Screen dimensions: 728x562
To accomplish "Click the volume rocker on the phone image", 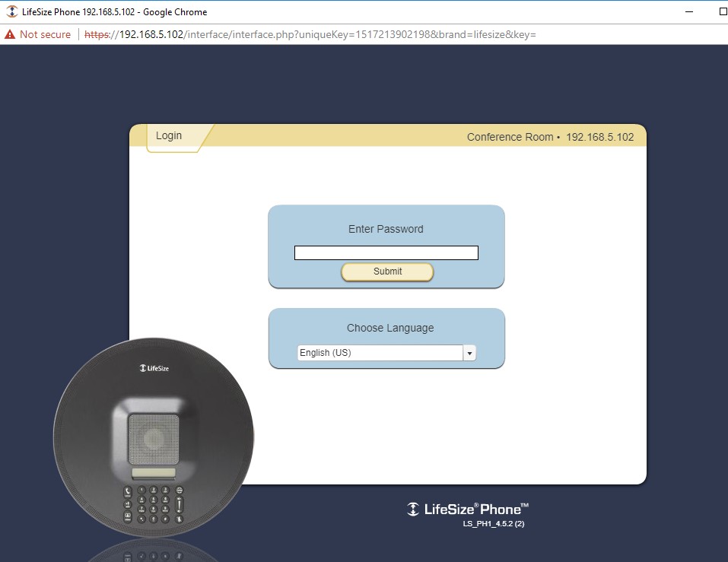I will 180,503.
